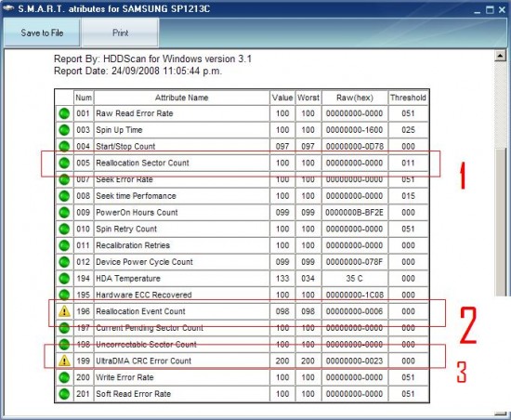Maximize the S.M.A.R.T. attributes window
The height and width of the screenshot is (420, 511).
[x=490, y=10]
